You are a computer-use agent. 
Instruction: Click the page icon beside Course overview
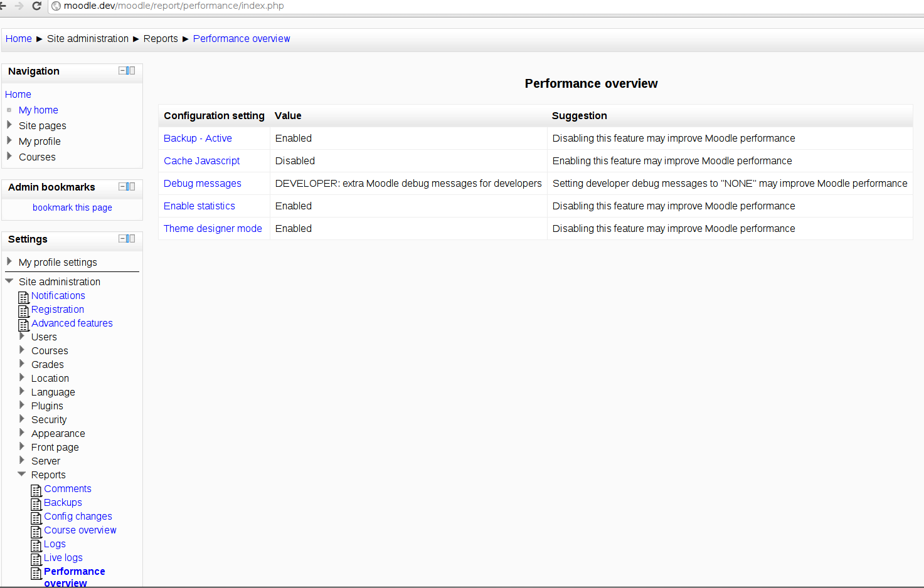[x=36, y=532]
